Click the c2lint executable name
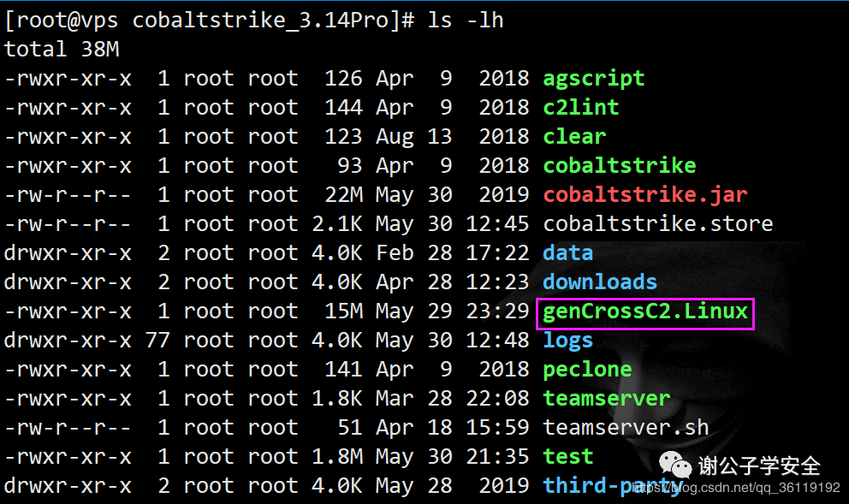This screenshot has width=849, height=504. [580, 108]
